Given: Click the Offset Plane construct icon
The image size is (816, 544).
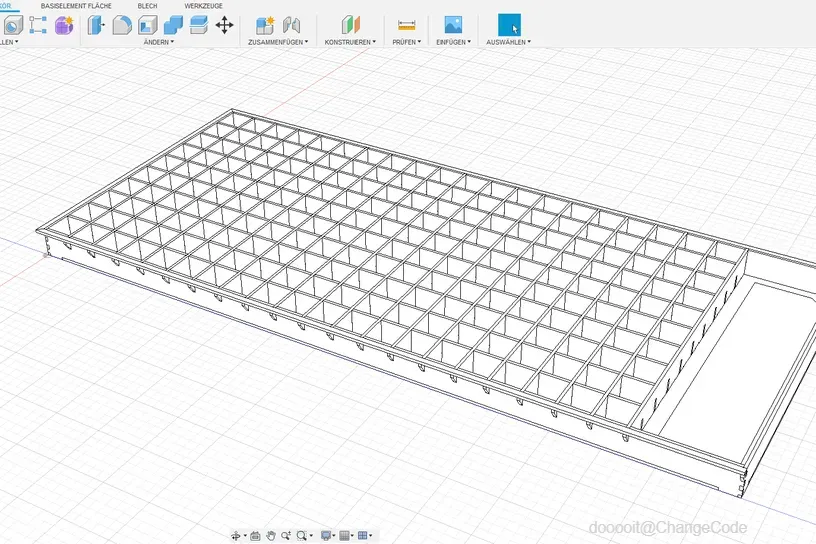Looking at the screenshot, I should 350,25.
